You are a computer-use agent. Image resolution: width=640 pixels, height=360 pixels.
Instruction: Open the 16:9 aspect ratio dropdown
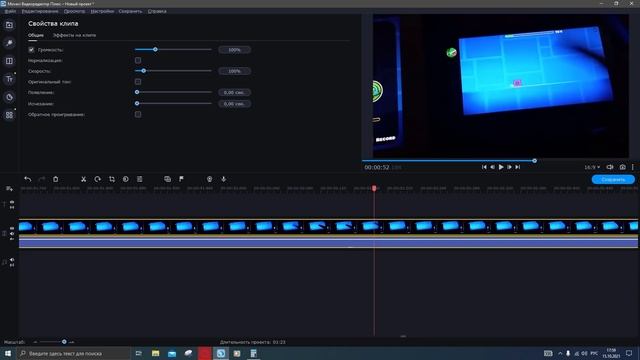(592, 167)
